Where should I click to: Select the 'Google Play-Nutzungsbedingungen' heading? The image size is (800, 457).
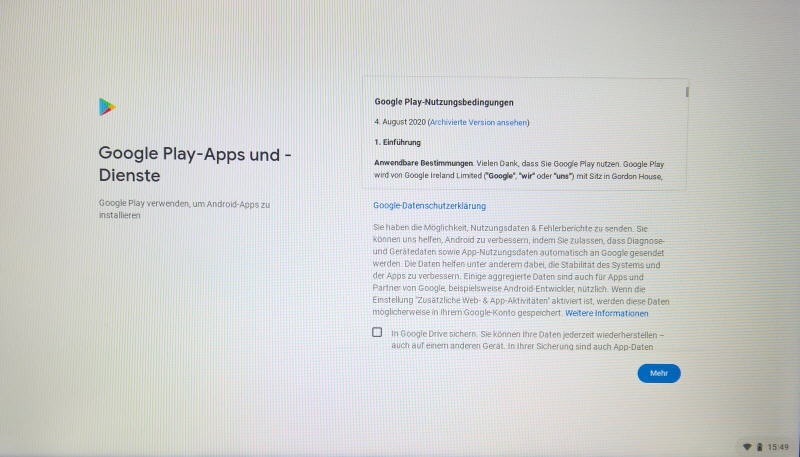pyautogui.click(x=444, y=102)
